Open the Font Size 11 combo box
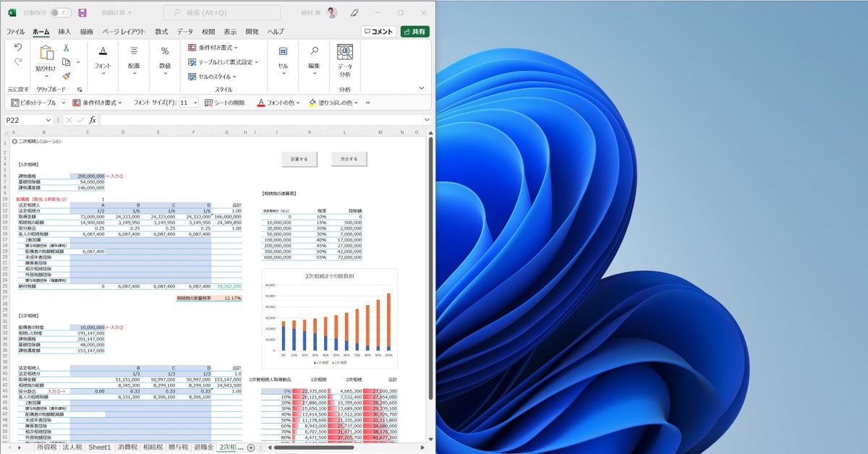This screenshot has width=868, height=454. coord(189,103)
